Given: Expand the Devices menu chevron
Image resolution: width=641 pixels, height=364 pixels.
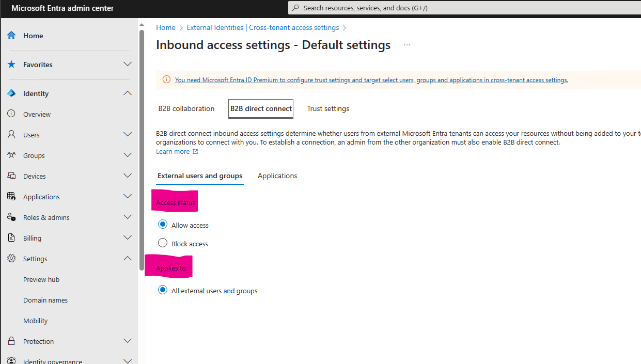Looking at the screenshot, I should point(128,176).
